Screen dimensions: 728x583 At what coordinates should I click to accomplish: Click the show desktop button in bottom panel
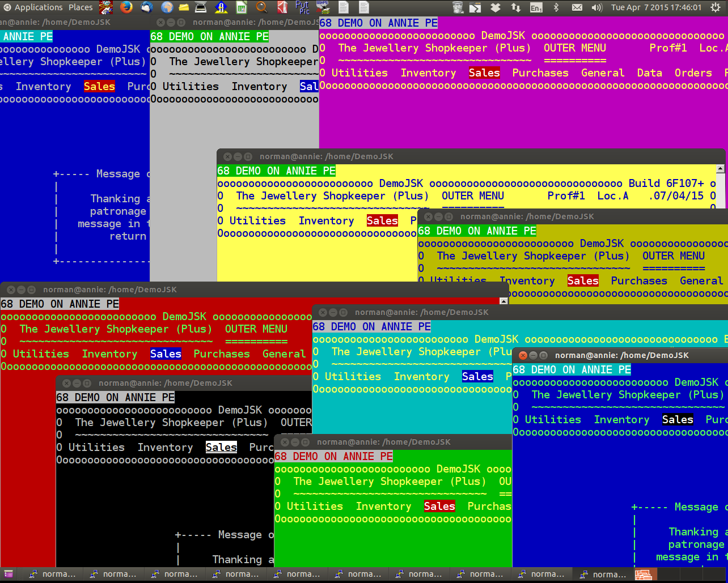9,575
